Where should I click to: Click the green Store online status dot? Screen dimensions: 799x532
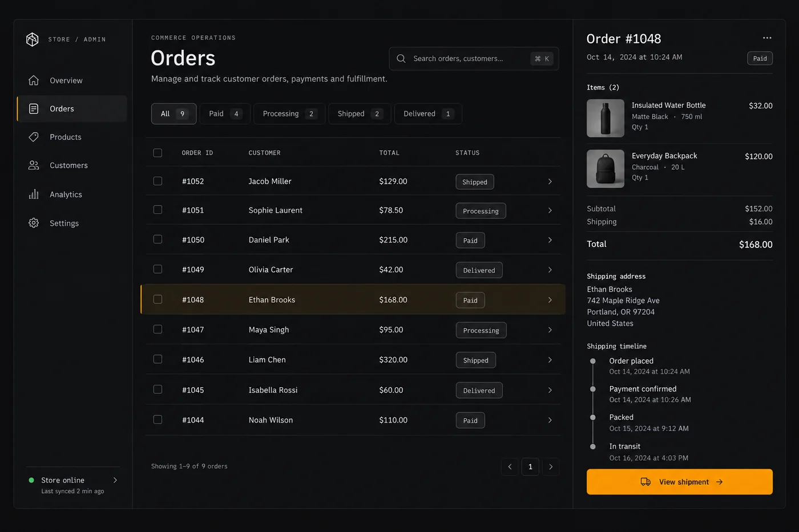[x=31, y=480]
